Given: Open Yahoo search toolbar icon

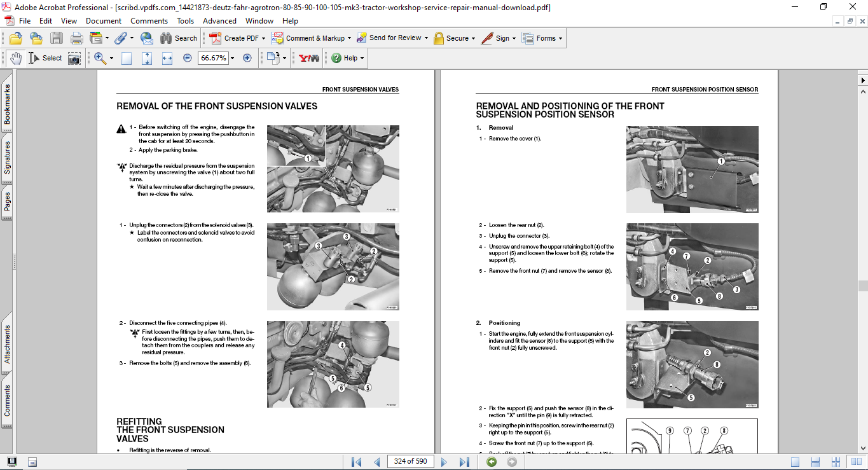Looking at the screenshot, I should [x=308, y=58].
